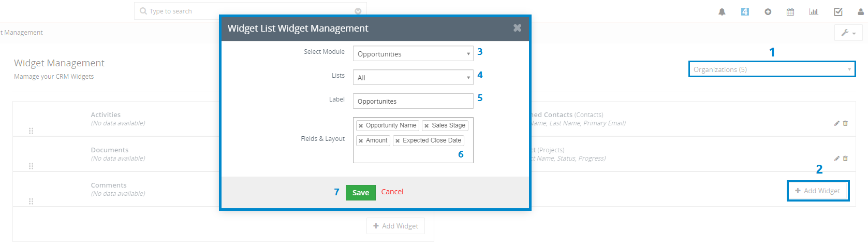868x244 pixels.
Task: Open the tasks checkmark icon
Action: tap(838, 11)
